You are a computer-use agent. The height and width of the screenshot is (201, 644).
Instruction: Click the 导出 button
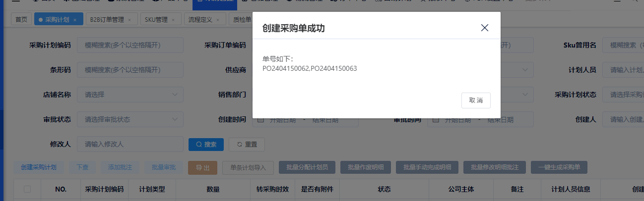tap(203, 168)
